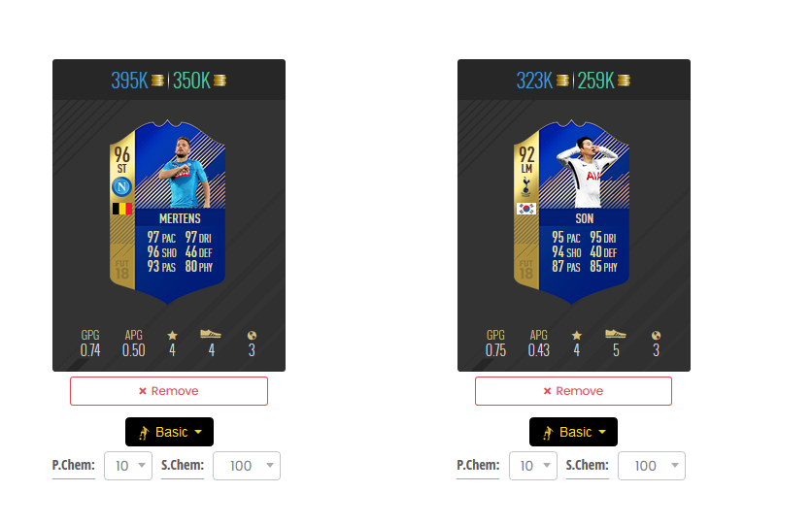Click Son's player portrait on card
The width and height of the screenshot is (812, 525).
click(587, 172)
